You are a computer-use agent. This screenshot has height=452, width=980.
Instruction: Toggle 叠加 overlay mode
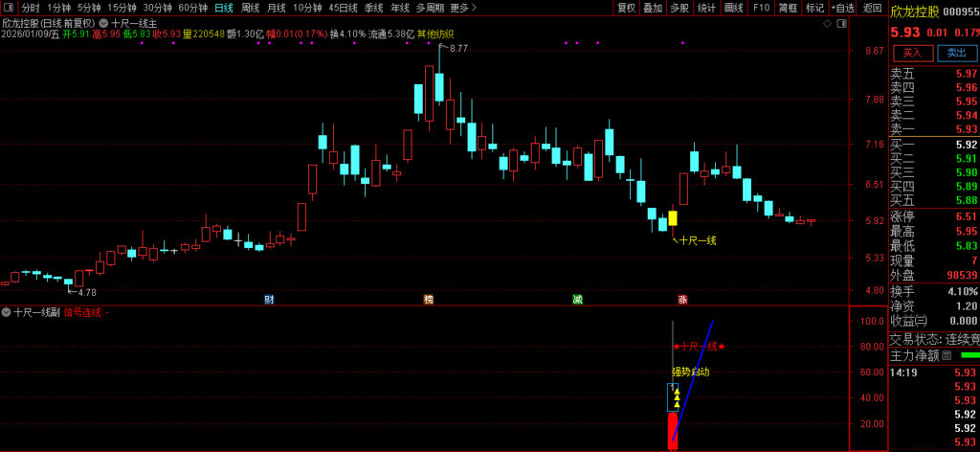click(x=653, y=8)
